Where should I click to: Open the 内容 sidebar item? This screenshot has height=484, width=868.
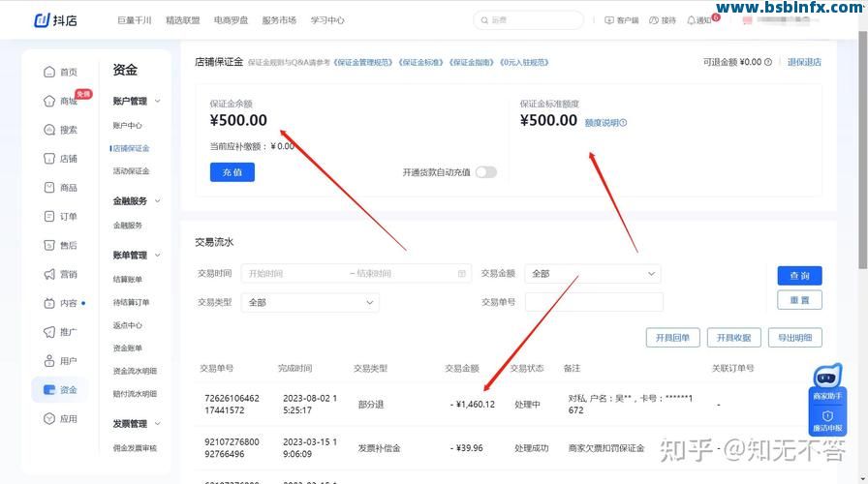click(60, 303)
